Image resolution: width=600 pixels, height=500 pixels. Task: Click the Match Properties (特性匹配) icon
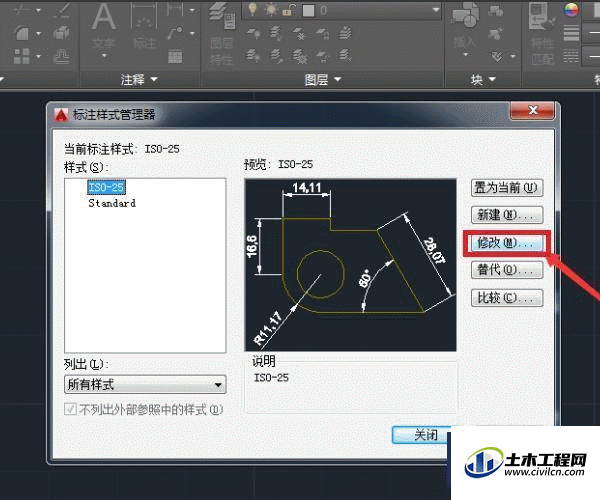[x=541, y=16]
